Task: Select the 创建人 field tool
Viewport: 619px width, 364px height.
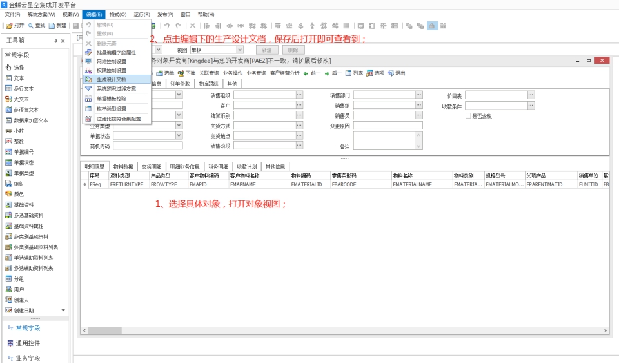Action: pos(17,300)
